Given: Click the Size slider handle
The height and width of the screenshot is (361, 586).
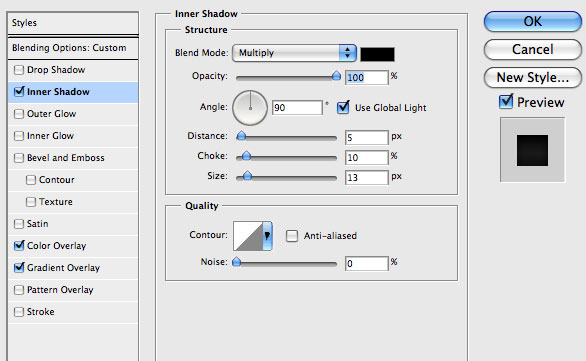Looking at the screenshot, I should coord(247,176).
